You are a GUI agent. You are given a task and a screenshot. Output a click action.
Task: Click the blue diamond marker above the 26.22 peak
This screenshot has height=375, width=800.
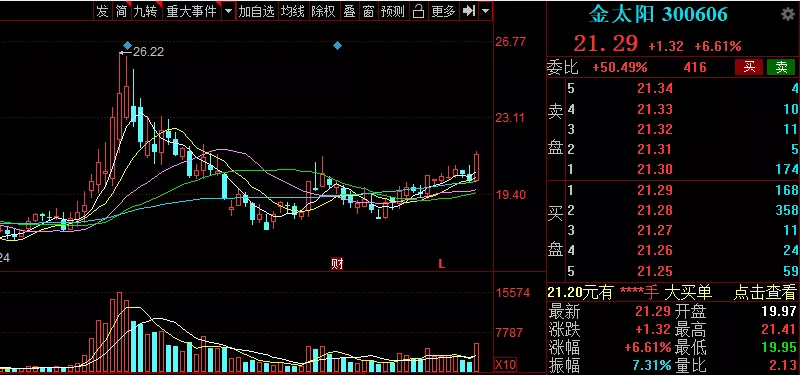[x=128, y=46]
